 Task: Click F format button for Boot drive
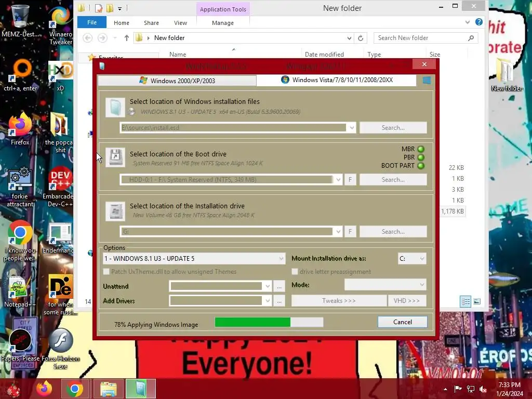(x=350, y=179)
